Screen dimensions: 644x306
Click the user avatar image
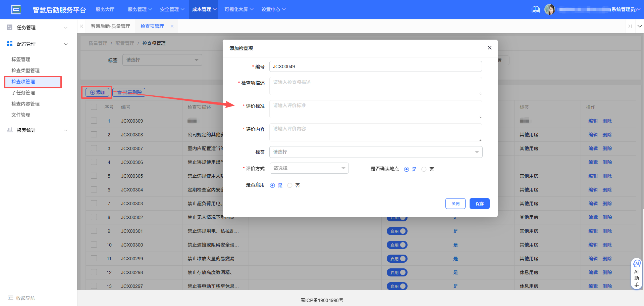[x=550, y=9]
